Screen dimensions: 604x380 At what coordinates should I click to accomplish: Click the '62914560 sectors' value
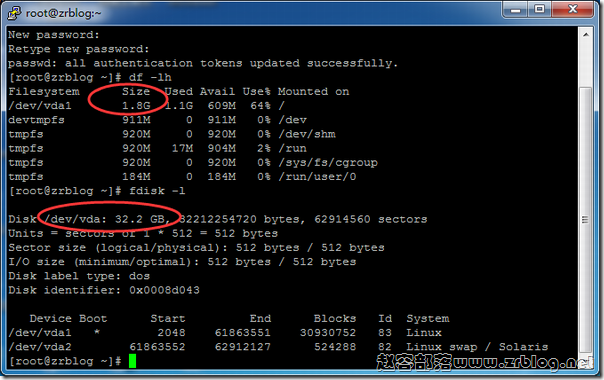(371, 219)
